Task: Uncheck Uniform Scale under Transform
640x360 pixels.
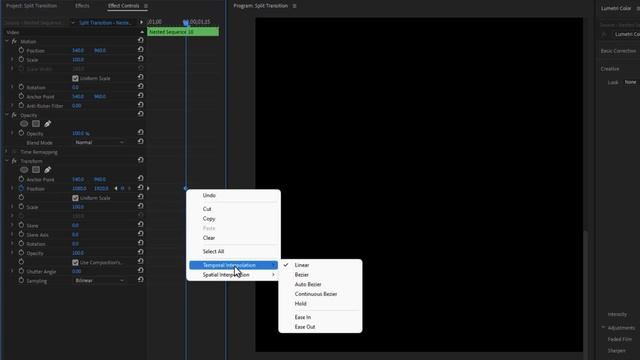Action: (75, 198)
